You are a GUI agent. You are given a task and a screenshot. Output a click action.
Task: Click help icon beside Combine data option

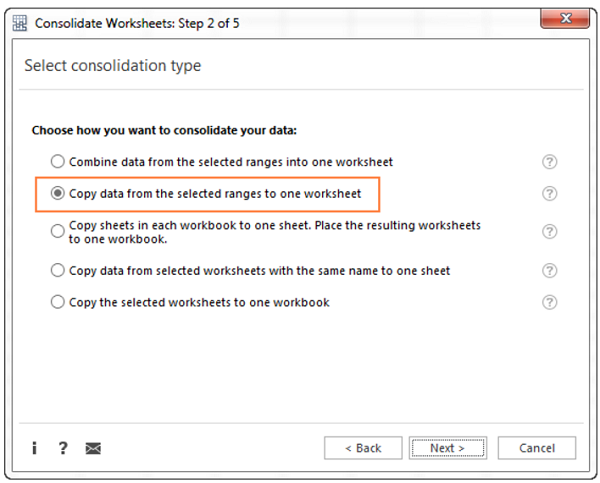coord(549,162)
